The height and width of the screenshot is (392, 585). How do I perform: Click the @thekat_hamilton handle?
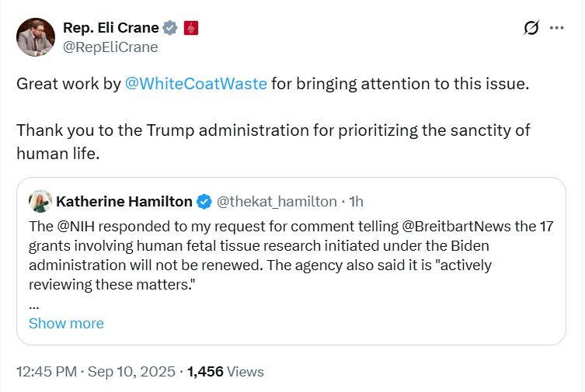pos(277,202)
